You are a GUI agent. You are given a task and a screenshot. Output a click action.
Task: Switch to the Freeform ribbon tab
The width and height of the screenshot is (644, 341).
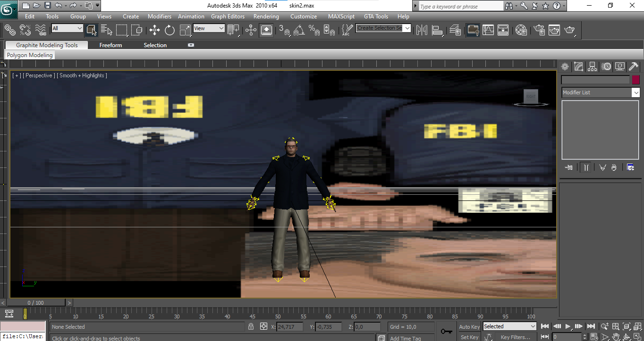point(110,45)
